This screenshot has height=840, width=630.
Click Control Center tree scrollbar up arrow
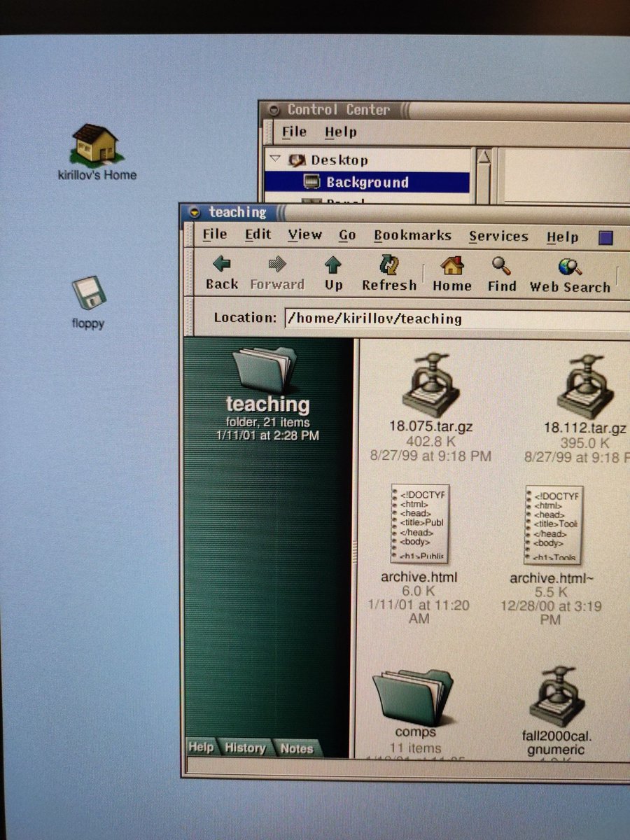coord(483,156)
